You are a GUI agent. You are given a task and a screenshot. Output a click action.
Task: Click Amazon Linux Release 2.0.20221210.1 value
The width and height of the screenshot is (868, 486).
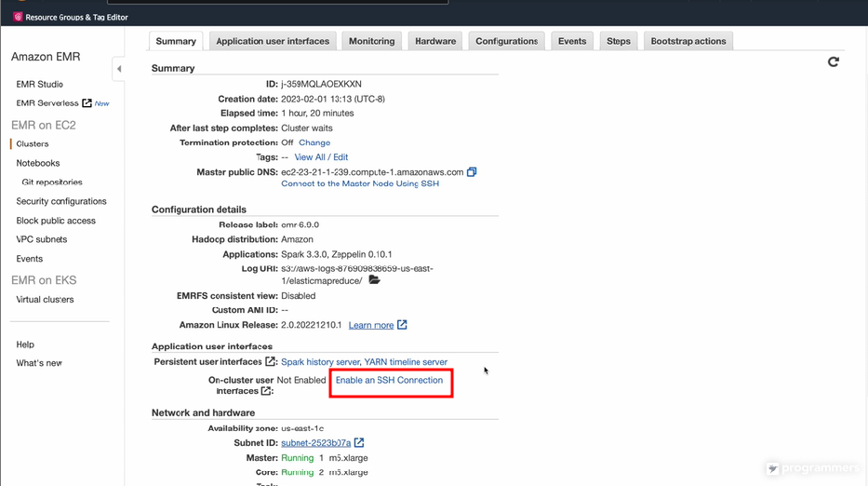[x=311, y=325]
